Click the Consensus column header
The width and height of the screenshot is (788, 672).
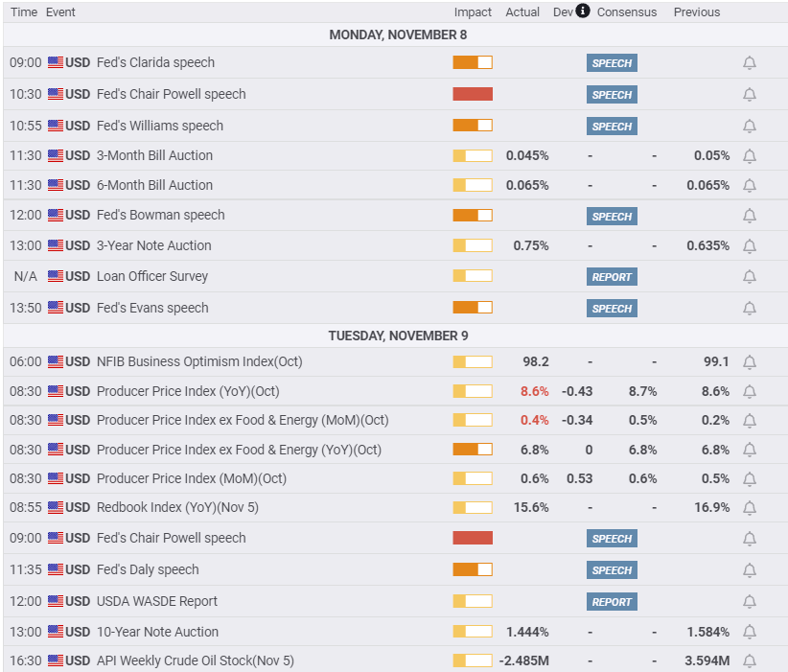[x=627, y=12]
